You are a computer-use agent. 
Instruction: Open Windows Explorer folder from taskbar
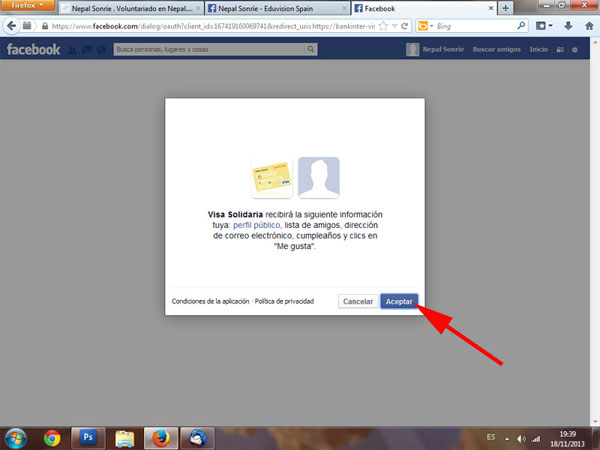tap(125, 439)
